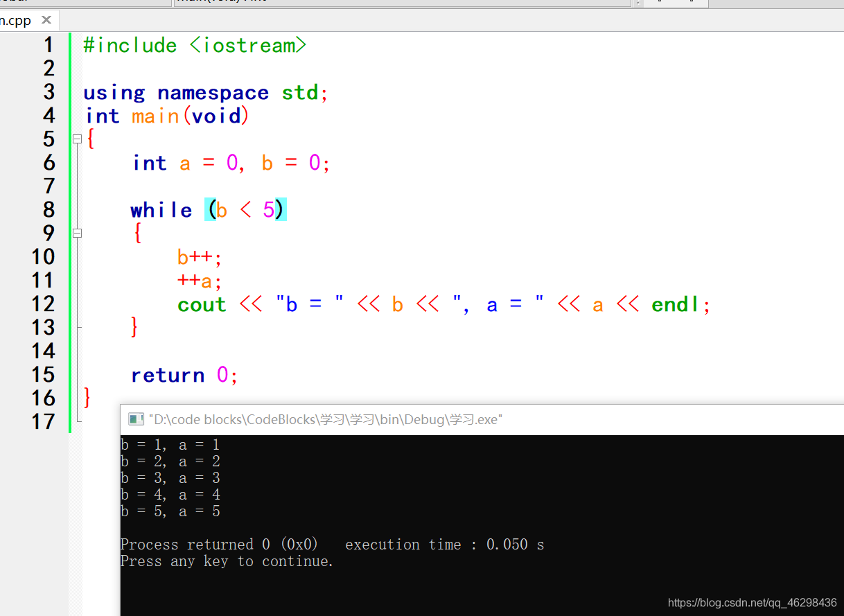Click the highlighted condition '(b < 5)'
The height and width of the screenshot is (616, 844).
point(245,210)
